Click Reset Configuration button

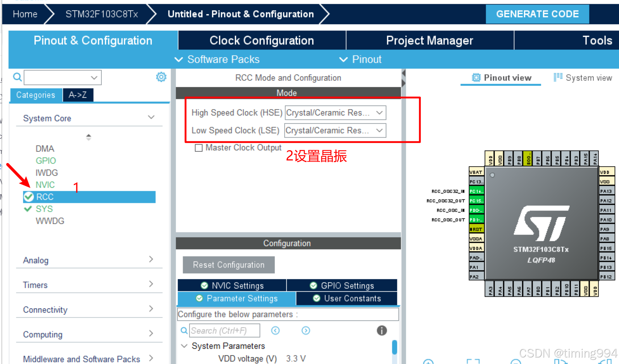[x=229, y=265]
